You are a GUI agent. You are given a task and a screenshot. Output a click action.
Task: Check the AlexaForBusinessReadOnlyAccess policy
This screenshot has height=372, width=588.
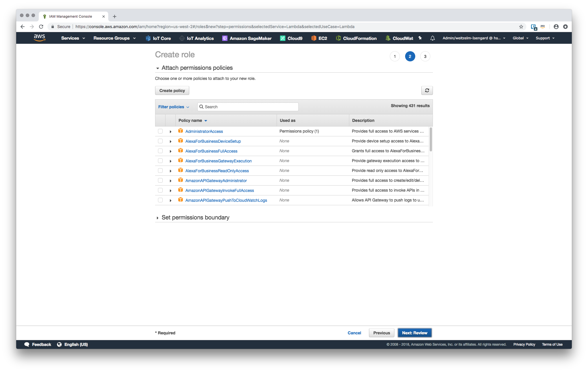pos(160,171)
